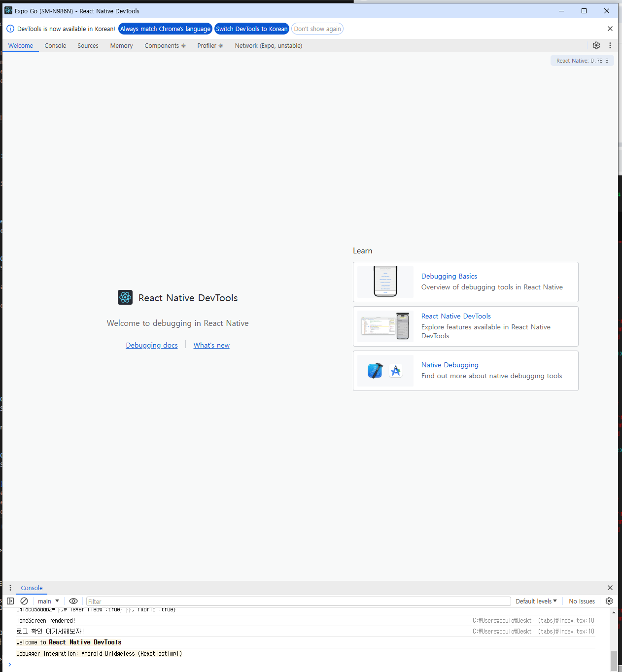Click Always match Chrome's language button

pos(165,29)
